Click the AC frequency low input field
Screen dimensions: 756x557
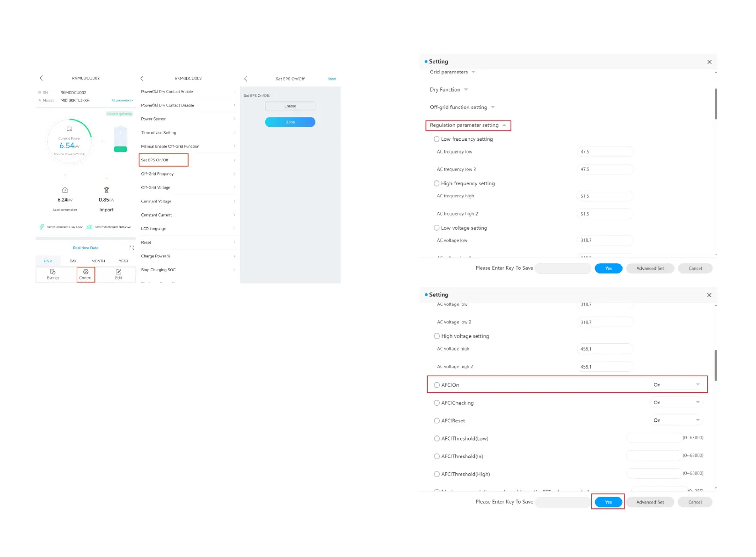coord(604,152)
